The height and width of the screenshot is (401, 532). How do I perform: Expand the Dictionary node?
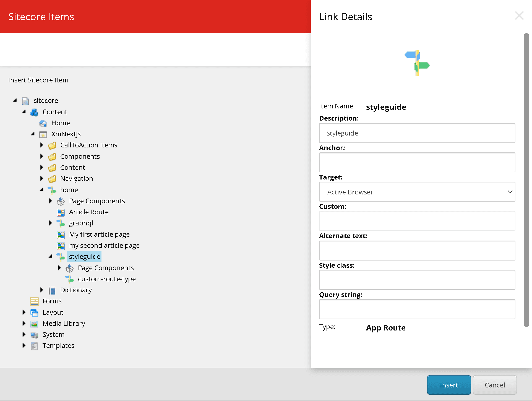click(x=41, y=290)
